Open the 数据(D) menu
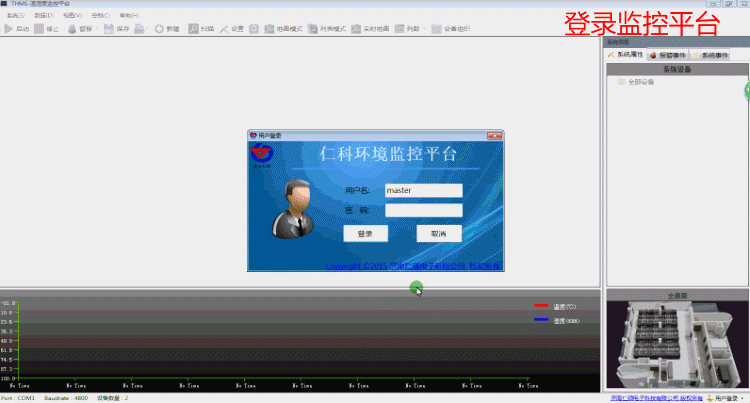750x403 pixels. point(44,15)
